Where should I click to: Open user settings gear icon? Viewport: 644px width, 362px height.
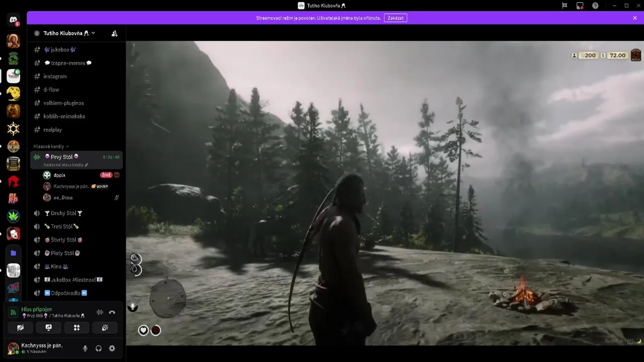pos(112,348)
